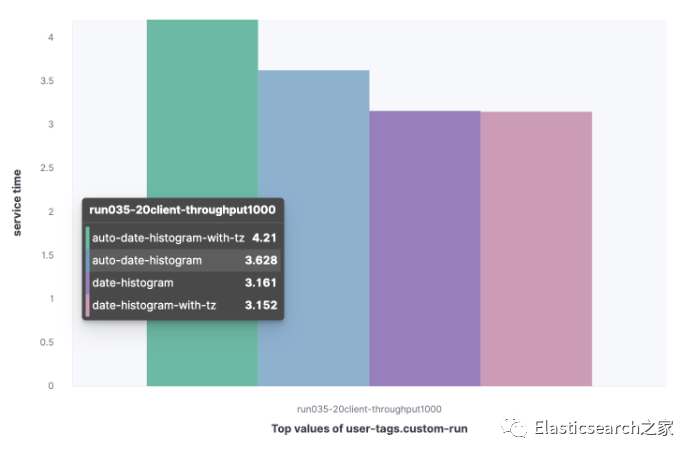Screen dimensions: 696x458
Task: Click the x-axis tick label run035-20client-throughput1000
Action: click(x=369, y=408)
